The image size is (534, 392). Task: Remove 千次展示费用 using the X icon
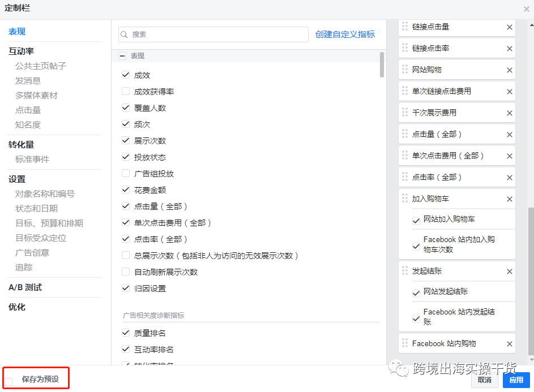coord(509,113)
